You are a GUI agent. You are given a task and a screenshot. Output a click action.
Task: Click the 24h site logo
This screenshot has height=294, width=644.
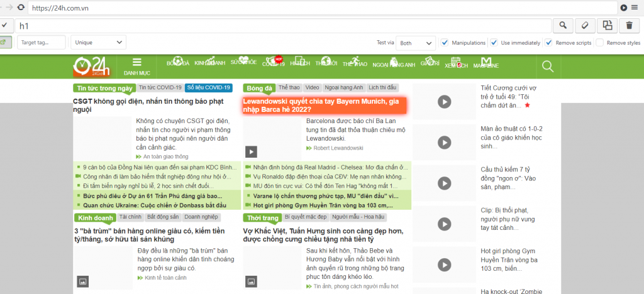pyautogui.click(x=91, y=66)
